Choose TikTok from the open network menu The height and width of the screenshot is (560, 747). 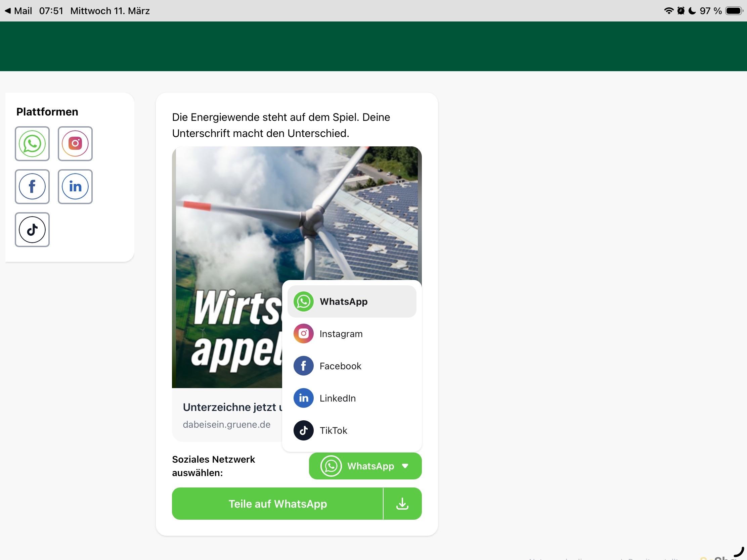click(333, 430)
